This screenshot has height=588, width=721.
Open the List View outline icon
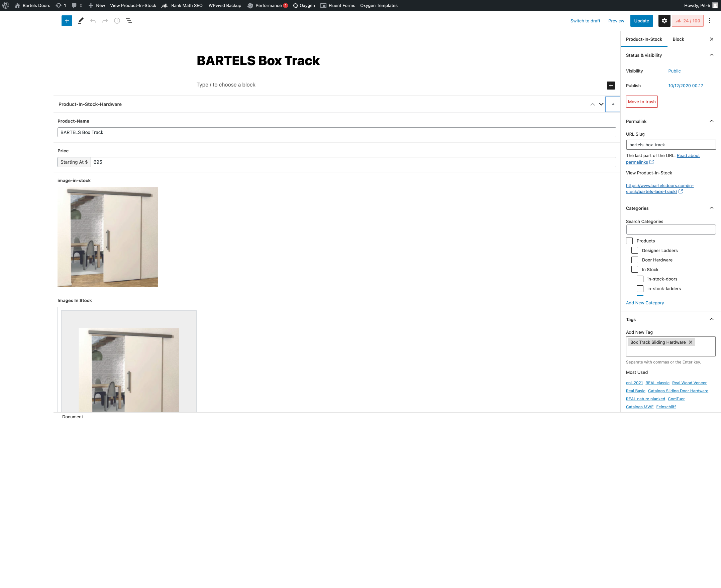pyautogui.click(x=129, y=21)
